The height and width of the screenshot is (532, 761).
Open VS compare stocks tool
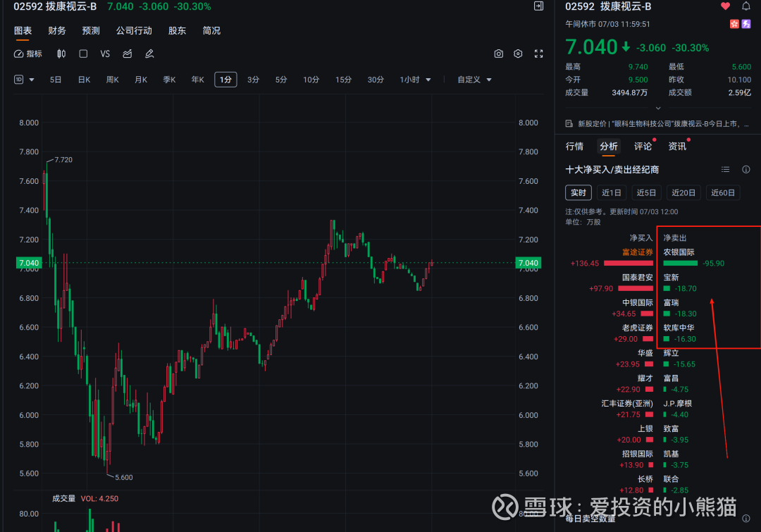pos(105,54)
